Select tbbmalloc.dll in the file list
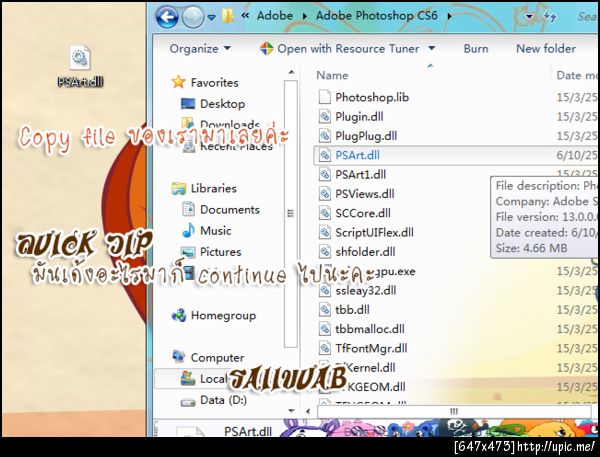 (370, 329)
